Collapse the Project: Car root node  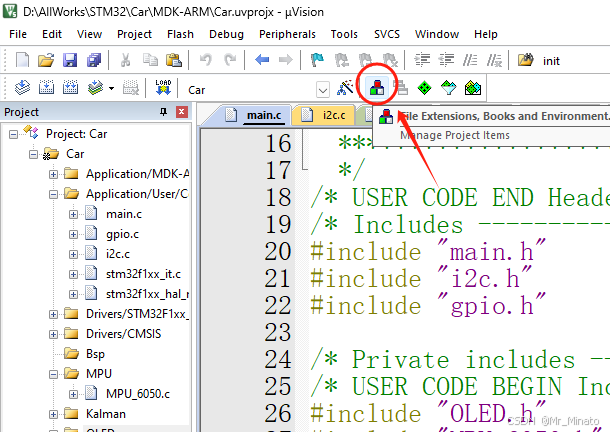(14, 134)
